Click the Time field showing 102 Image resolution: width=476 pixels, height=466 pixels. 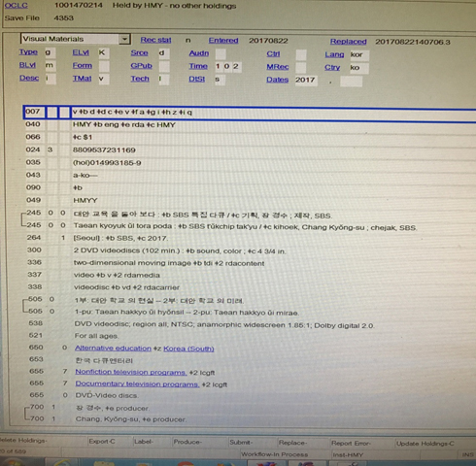pyautogui.click(x=228, y=66)
